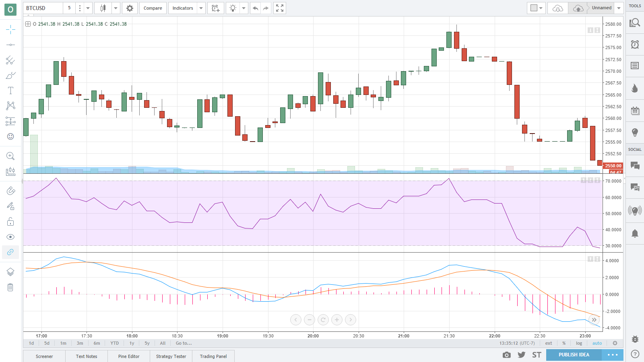This screenshot has height=362, width=644.
Task: Switch the chart to fullscreen mode
Action: pyautogui.click(x=280, y=8)
